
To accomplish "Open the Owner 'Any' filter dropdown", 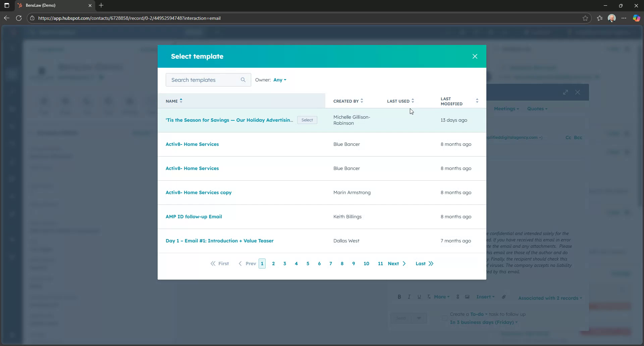I will click(280, 80).
